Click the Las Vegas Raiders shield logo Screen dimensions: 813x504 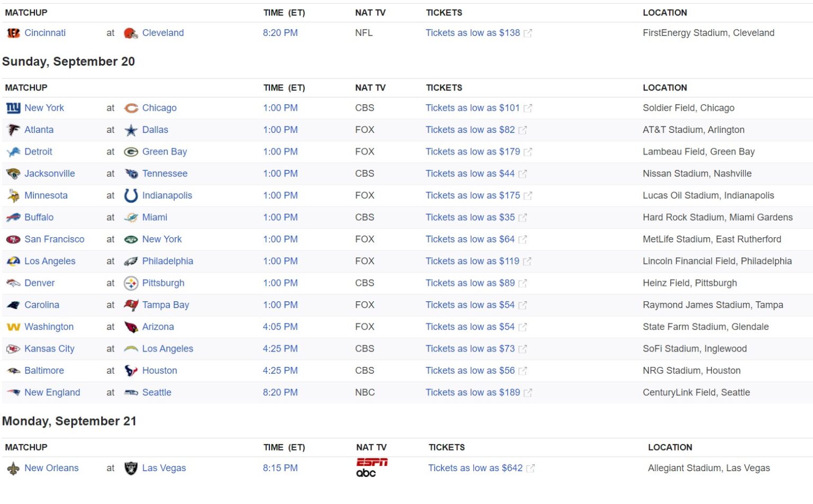click(x=130, y=468)
